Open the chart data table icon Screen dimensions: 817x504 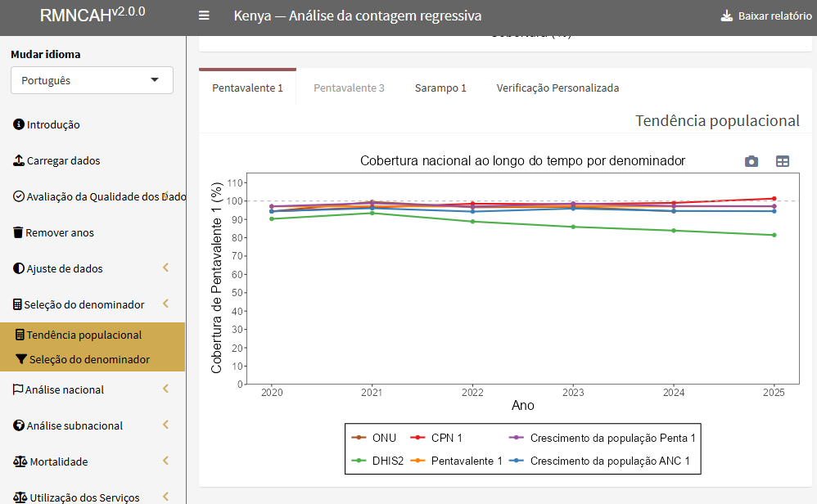point(782,161)
